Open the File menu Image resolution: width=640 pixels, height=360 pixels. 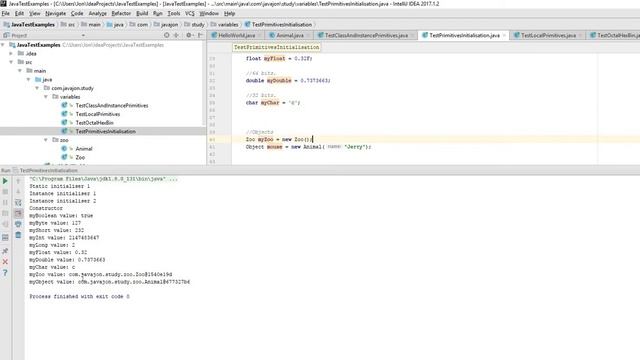[5, 13]
